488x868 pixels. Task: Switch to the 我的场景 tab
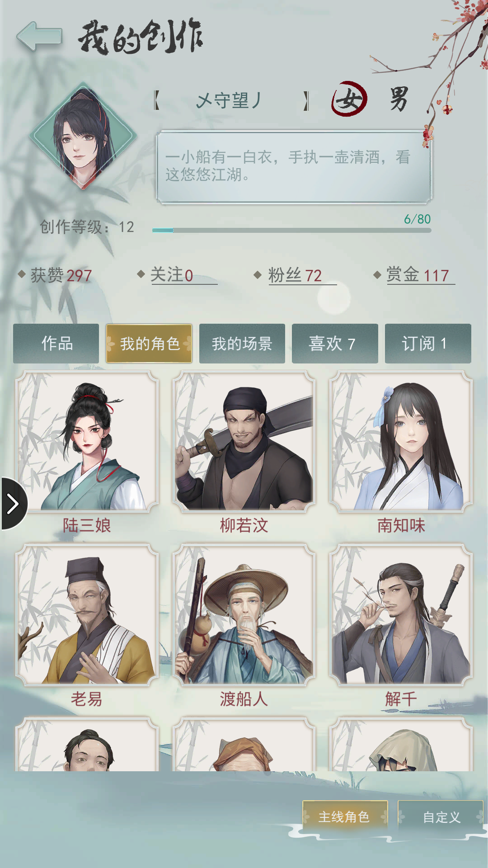242,344
